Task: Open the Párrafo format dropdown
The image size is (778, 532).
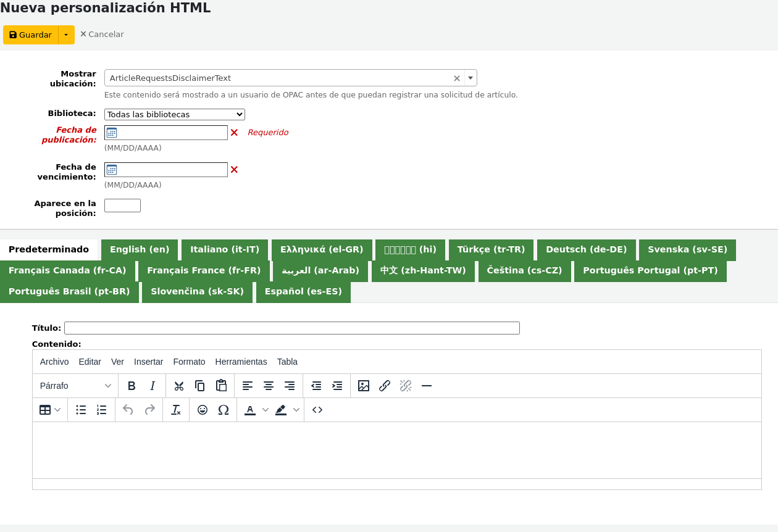Action: (x=74, y=385)
